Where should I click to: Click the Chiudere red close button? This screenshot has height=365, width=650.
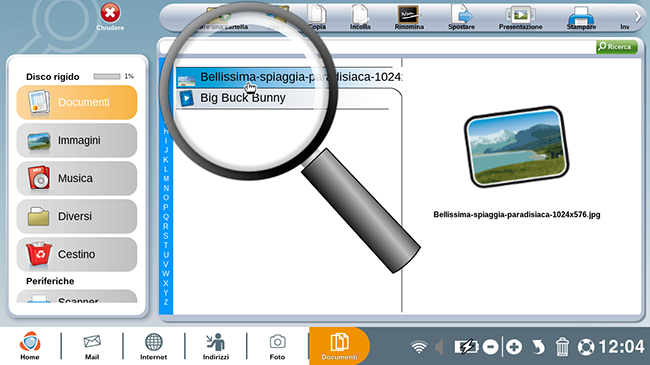click(110, 13)
